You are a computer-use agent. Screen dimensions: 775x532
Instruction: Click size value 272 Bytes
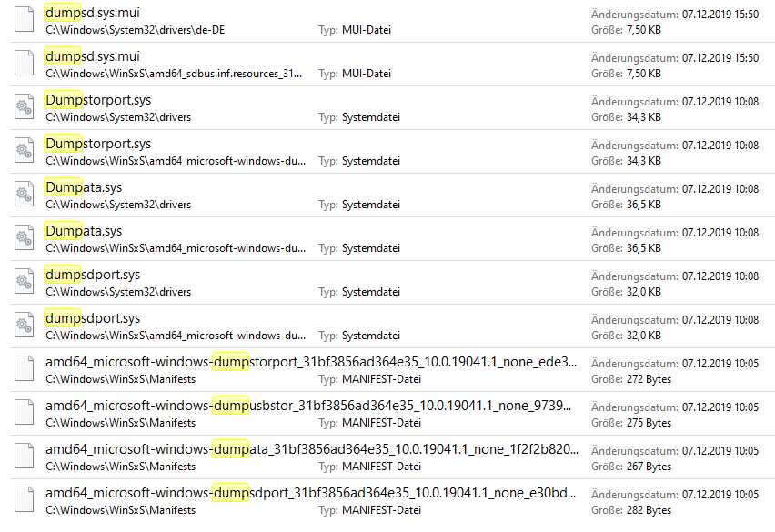tap(649, 379)
